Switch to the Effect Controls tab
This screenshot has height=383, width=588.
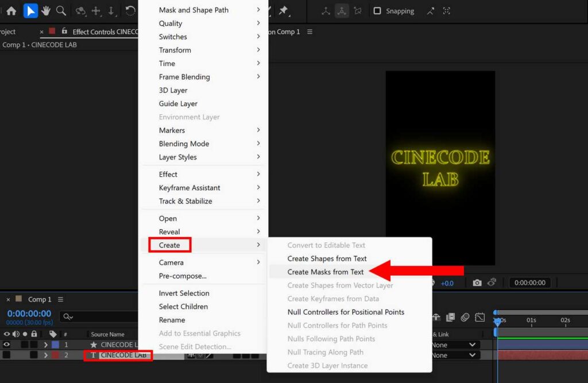click(x=105, y=32)
